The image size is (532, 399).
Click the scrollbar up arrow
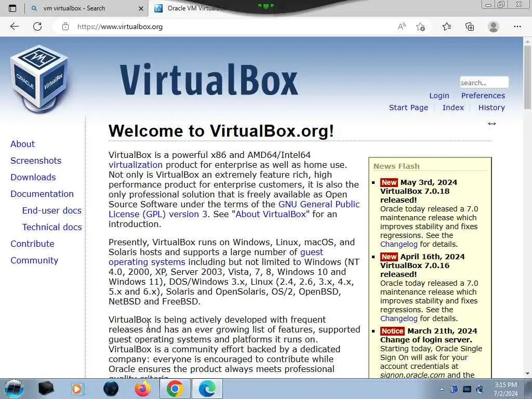point(527,41)
